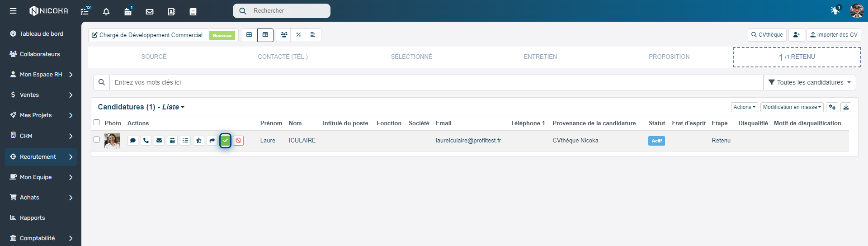
Task: Open the mail envelope in top bar
Action: [150, 12]
